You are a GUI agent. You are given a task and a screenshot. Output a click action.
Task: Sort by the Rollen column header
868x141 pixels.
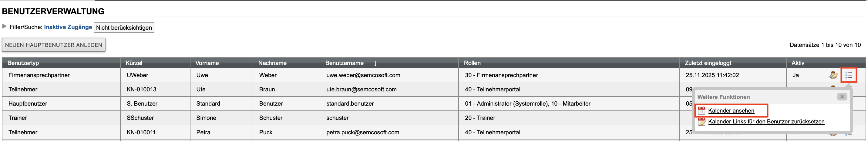[472, 63]
